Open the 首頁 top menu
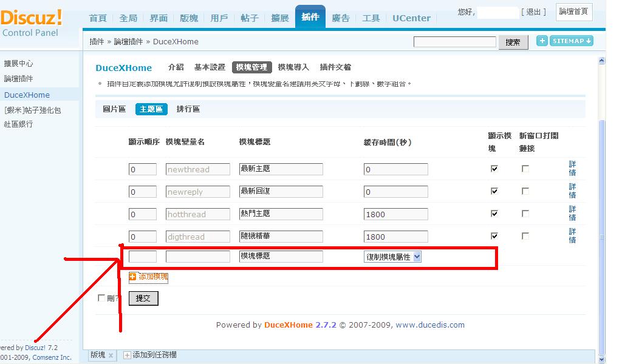Screen dimensions: 622x364 click(x=98, y=18)
